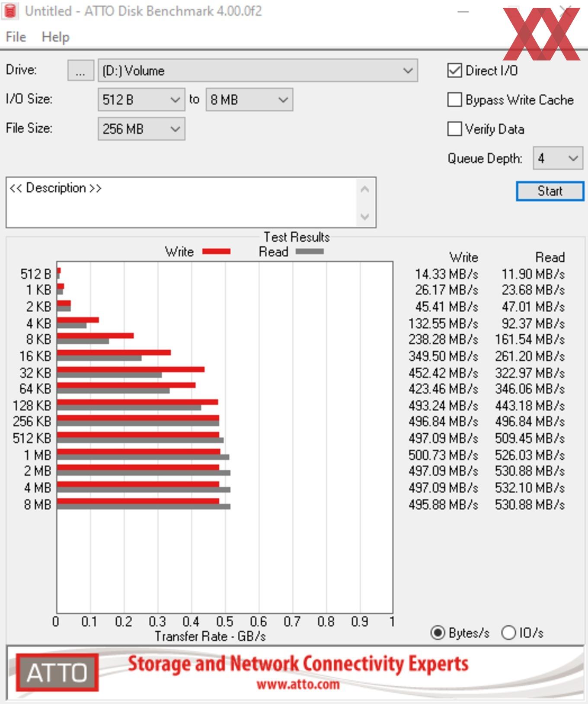Enable Bypass Write Cache checkbox

(x=454, y=100)
